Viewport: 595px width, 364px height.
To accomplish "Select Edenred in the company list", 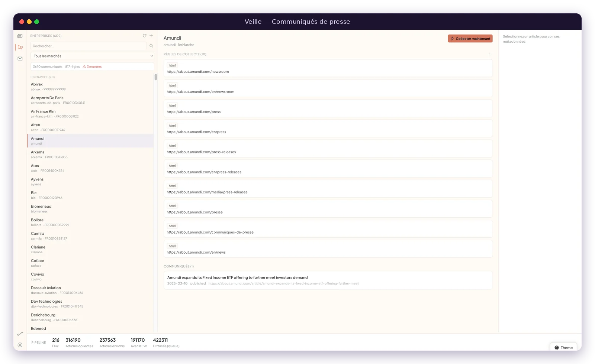I will click(x=90, y=329).
